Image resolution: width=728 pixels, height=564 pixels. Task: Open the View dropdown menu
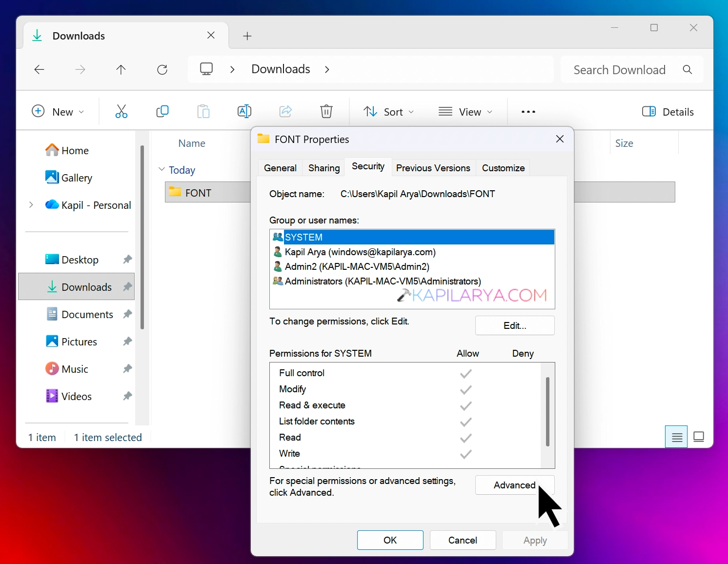[465, 112]
